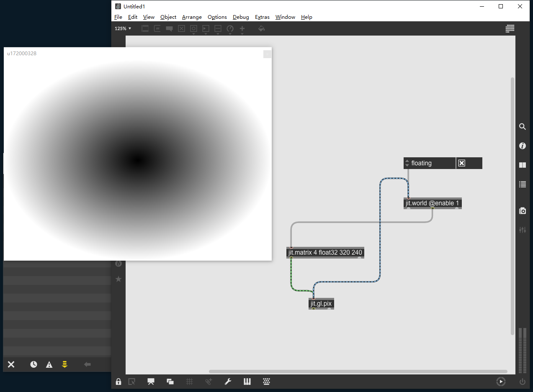Open the View menu
This screenshot has height=392, width=533.
149,17
